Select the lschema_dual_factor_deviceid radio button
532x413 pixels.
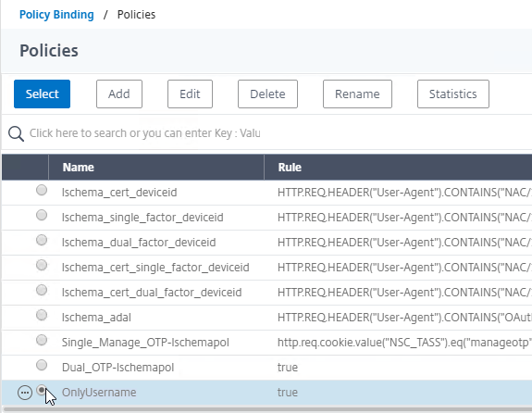pos(42,240)
